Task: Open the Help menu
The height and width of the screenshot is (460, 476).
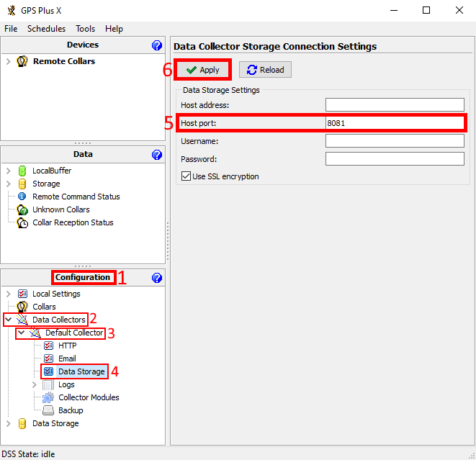Action: (114, 29)
